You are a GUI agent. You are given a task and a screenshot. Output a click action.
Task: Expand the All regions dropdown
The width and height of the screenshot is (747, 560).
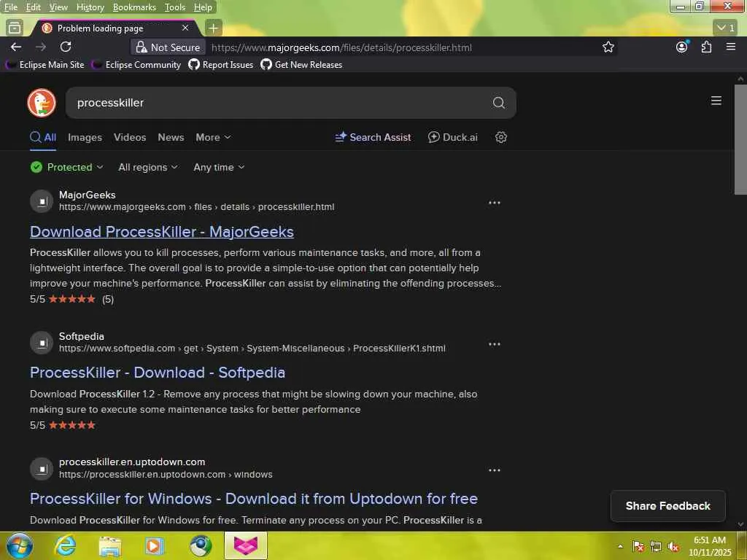point(148,167)
